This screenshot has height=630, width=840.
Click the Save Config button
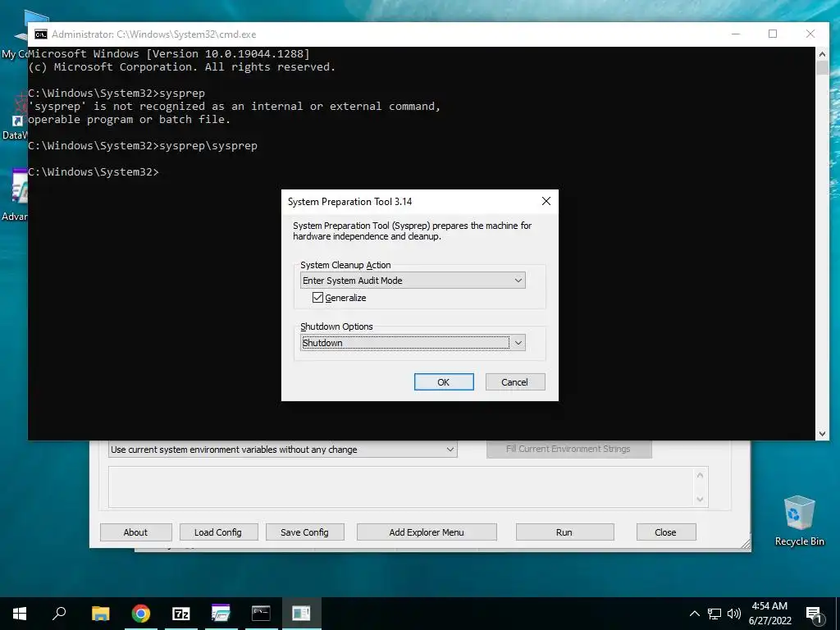point(304,532)
